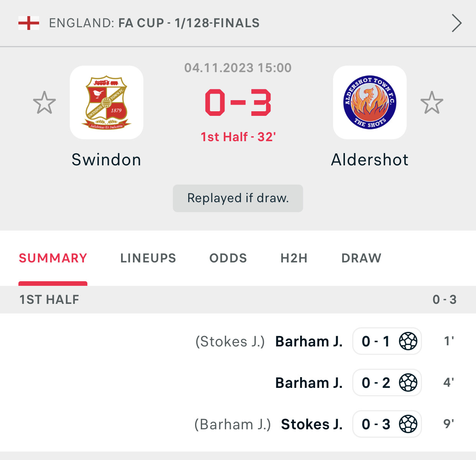Click the football icon on 0 - 2 goal
The image size is (476, 460).
[x=408, y=383]
